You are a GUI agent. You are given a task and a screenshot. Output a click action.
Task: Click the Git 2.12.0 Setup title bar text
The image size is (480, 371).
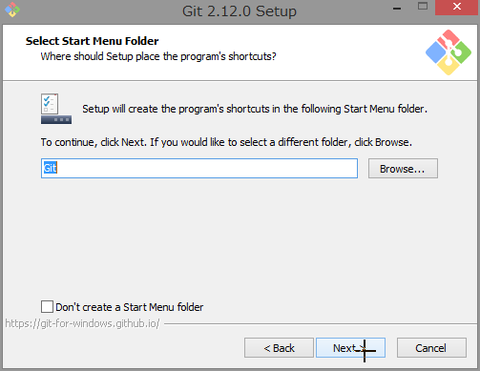coord(239,11)
